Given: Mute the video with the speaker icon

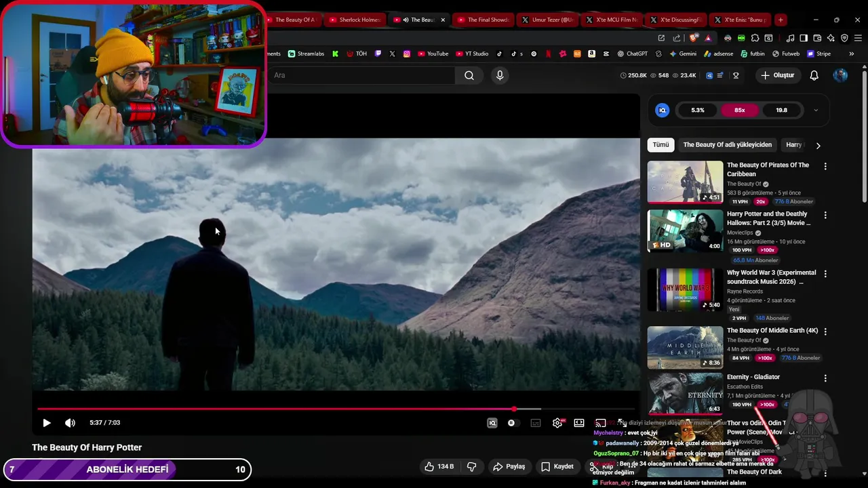Looking at the screenshot, I should click(70, 423).
